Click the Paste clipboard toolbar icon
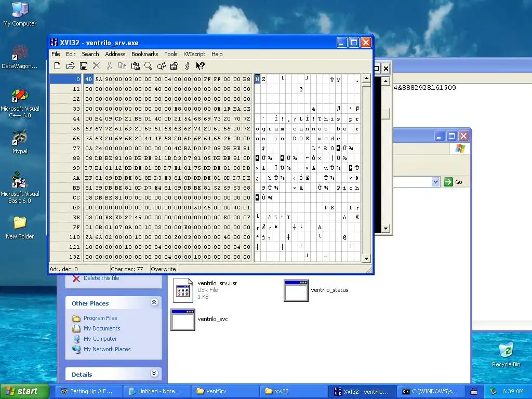This screenshot has width=532, height=399. pos(136,66)
